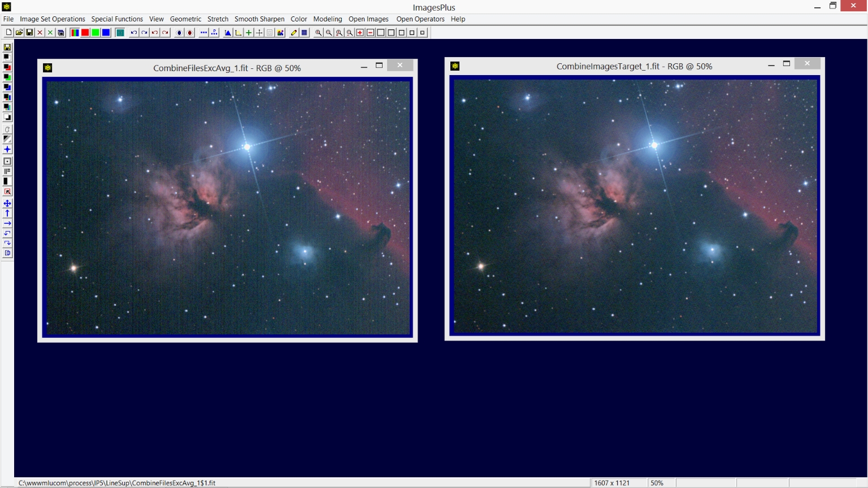This screenshot has width=868, height=488.
Task: Open the Modeling menu
Action: (328, 19)
